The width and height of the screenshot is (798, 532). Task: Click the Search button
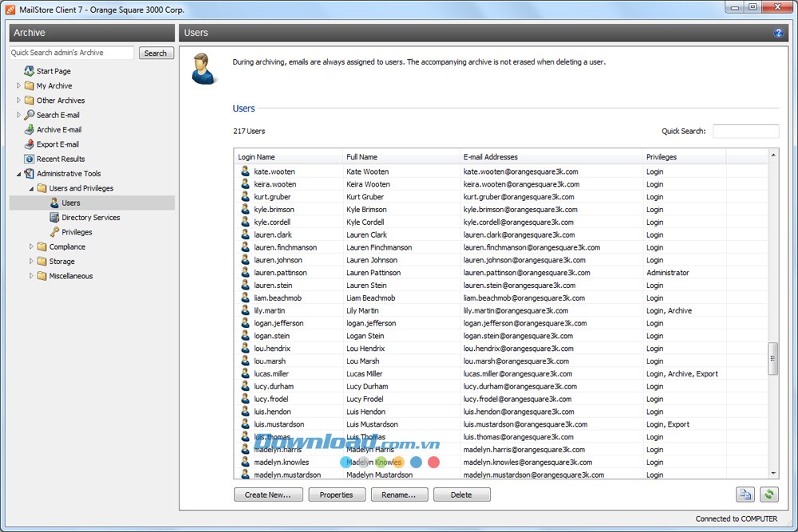click(156, 52)
